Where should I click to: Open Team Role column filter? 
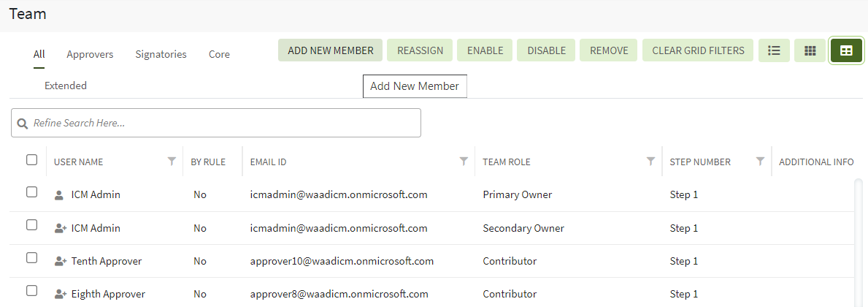[650, 162]
